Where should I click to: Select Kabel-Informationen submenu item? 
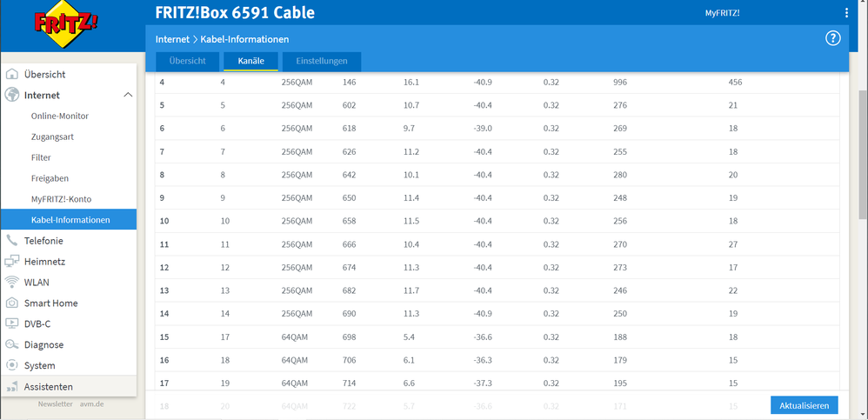point(69,220)
